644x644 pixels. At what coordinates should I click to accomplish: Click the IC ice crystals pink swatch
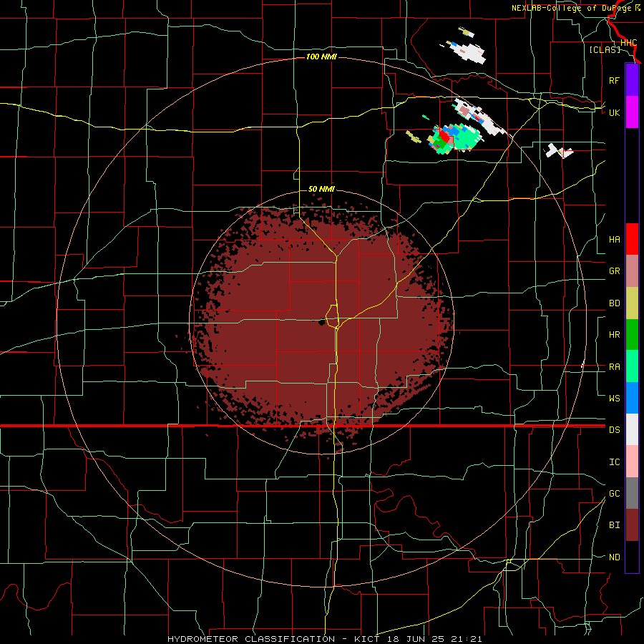[x=632, y=462]
